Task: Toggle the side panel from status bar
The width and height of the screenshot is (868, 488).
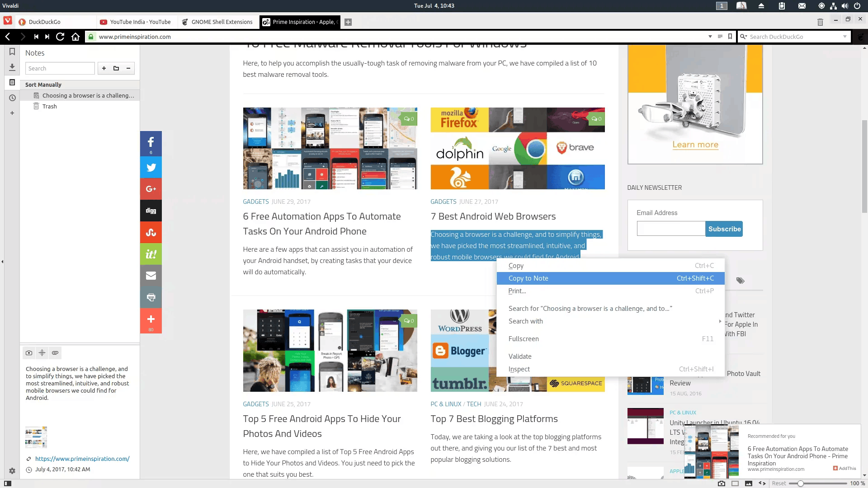Action: (x=8, y=483)
